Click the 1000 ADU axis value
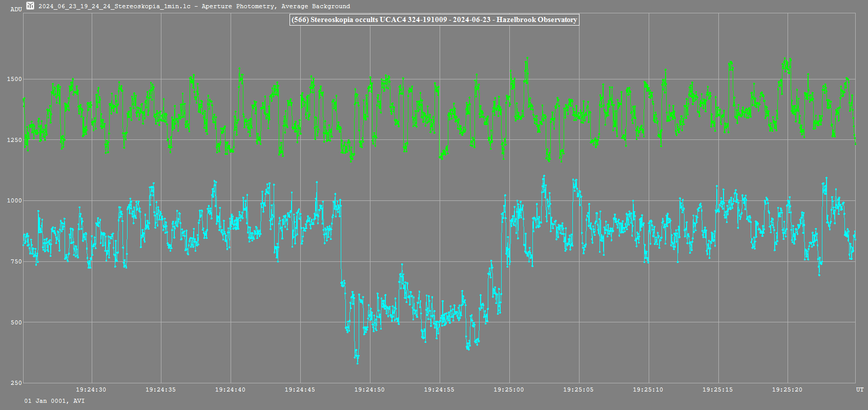The height and width of the screenshot is (410, 868). 14,200
